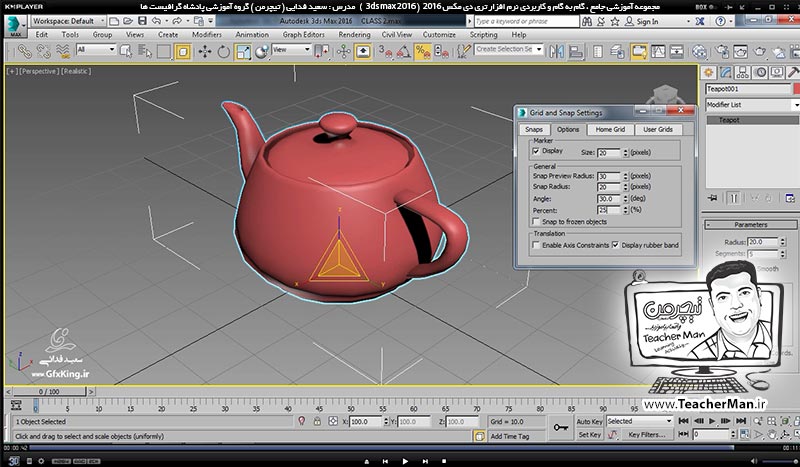Click the animation Play button
The image size is (800, 467).
coord(712,421)
